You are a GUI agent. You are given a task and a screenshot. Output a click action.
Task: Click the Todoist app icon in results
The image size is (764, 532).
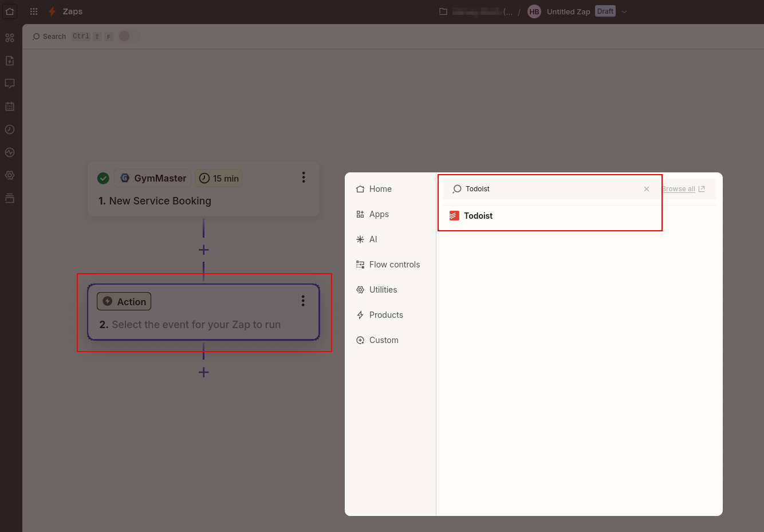(x=454, y=216)
